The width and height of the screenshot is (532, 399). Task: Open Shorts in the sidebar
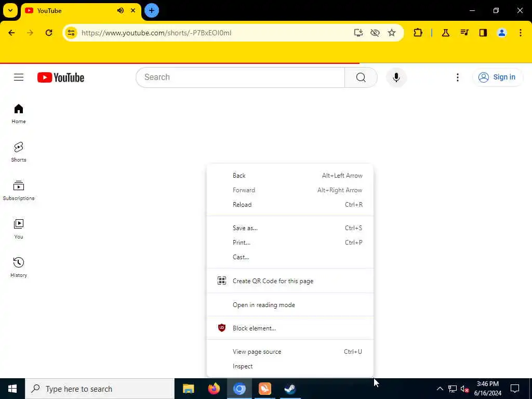click(x=19, y=152)
